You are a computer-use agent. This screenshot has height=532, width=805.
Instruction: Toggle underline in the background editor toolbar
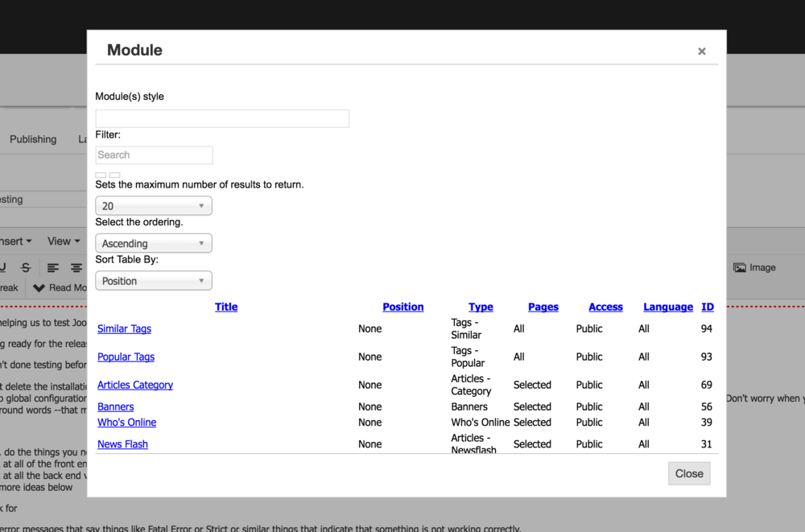tap(2, 267)
